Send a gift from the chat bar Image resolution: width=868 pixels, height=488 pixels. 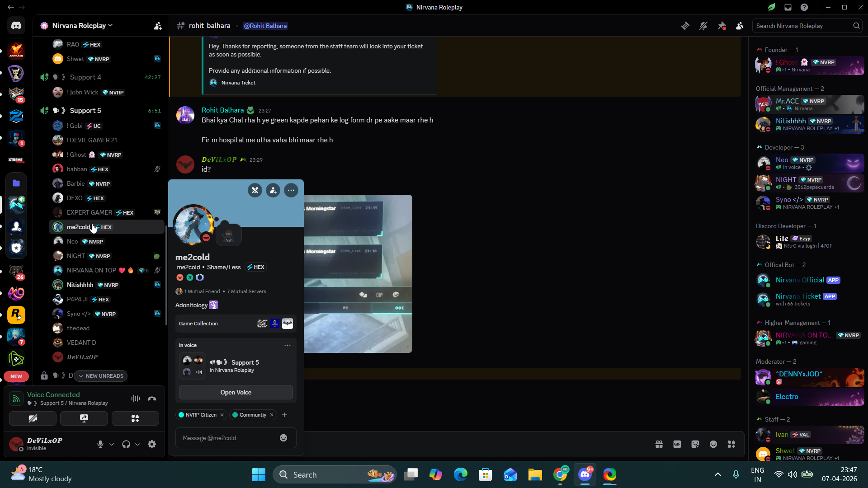pos(659,444)
